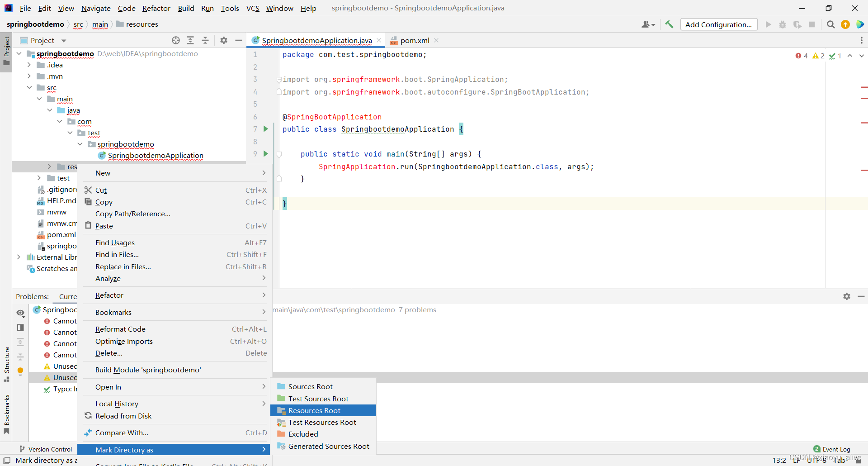Collapse the java folder

click(x=50, y=110)
